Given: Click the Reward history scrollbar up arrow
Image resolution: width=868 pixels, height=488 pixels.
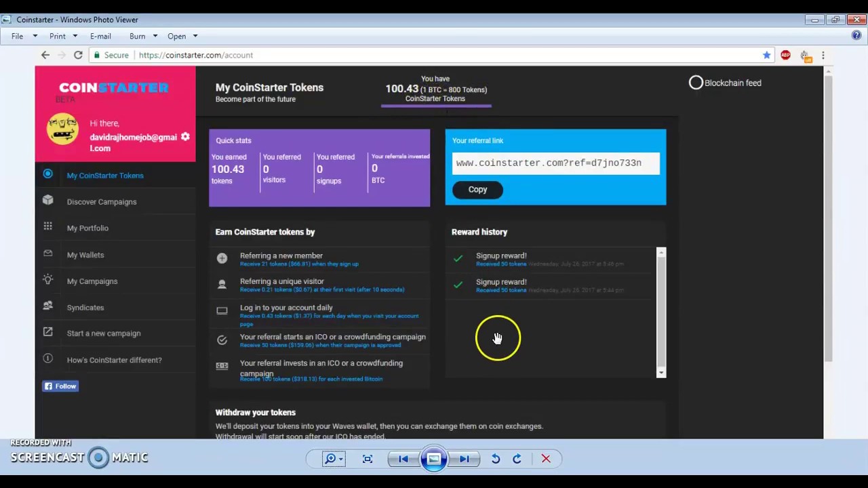Looking at the screenshot, I should 661,252.
